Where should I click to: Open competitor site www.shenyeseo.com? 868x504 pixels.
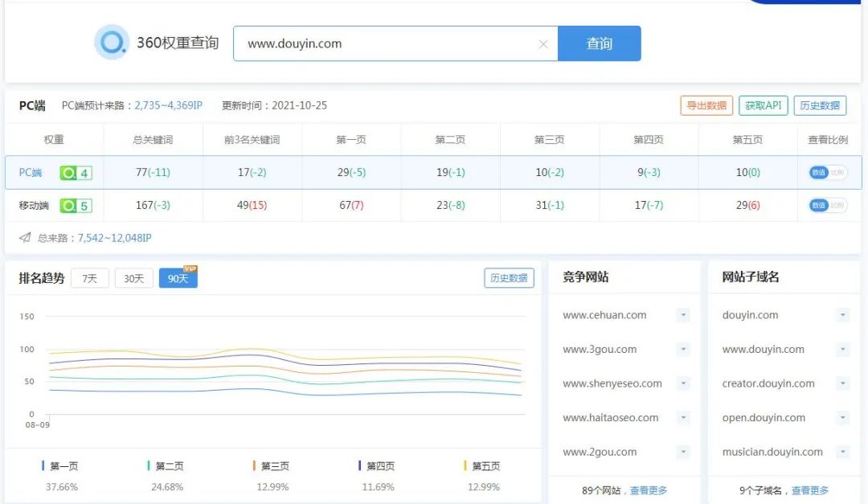(612, 383)
